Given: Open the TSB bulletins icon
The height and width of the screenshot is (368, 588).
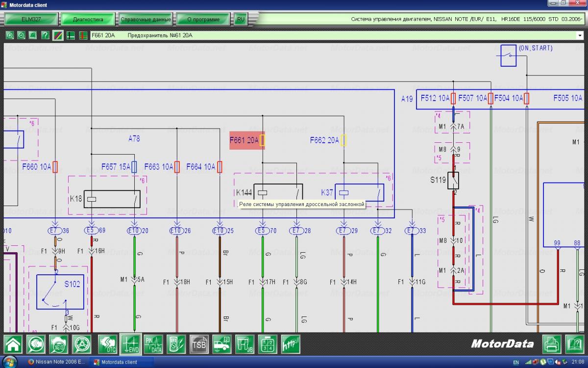Looking at the screenshot, I should tap(199, 344).
